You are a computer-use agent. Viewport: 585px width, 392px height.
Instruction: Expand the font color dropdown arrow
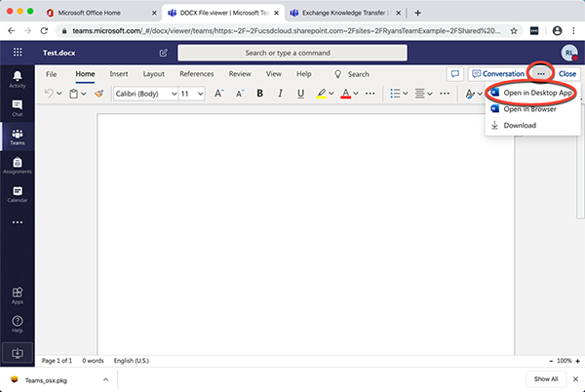coord(356,94)
